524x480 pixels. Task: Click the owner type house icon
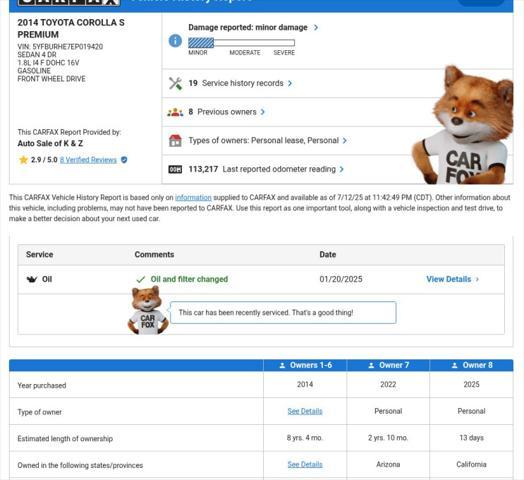(175, 140)
